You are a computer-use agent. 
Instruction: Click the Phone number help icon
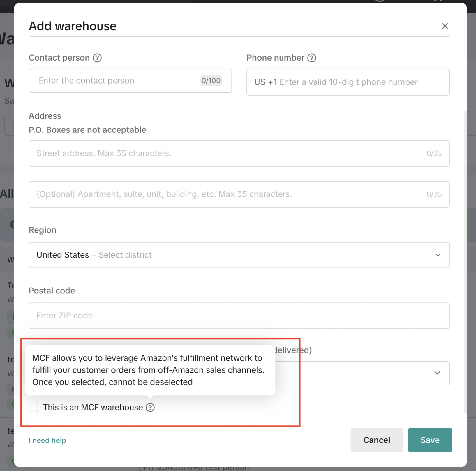tap(312, 58)
